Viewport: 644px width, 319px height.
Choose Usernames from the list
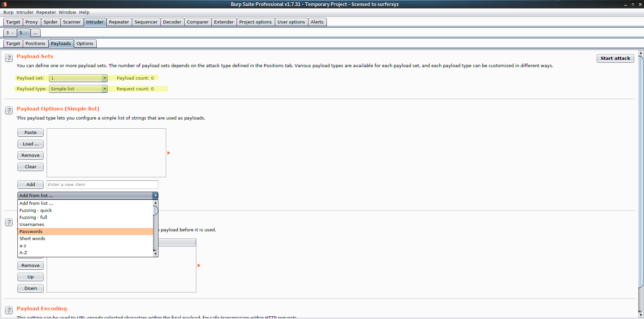pyautogui.click(x=85, y=224)
